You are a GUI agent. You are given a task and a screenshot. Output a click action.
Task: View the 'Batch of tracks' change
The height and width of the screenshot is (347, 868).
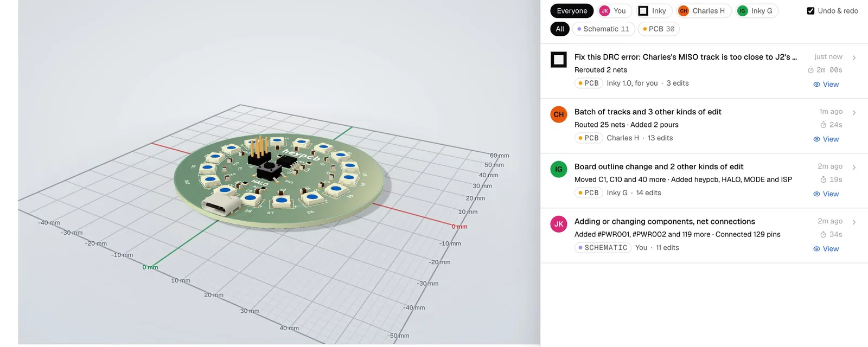pos(826,139)
